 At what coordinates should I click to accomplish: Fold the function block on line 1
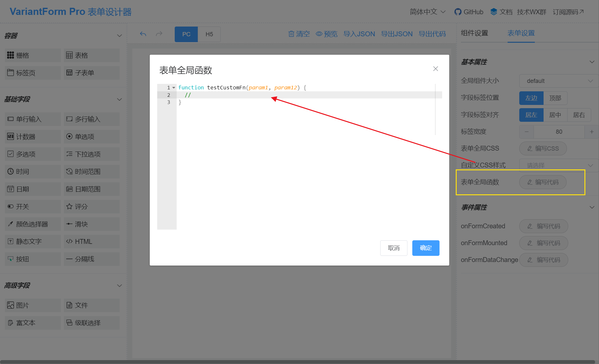point(174,88)
